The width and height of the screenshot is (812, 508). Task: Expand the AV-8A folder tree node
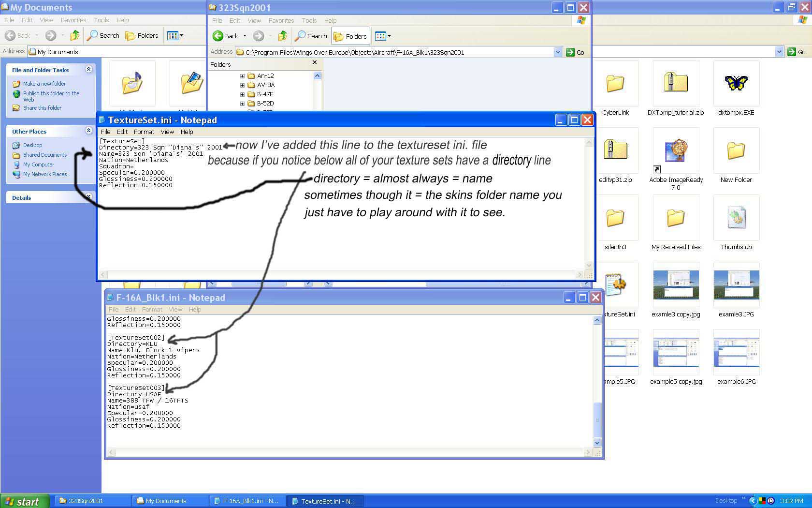coord(242,85)
